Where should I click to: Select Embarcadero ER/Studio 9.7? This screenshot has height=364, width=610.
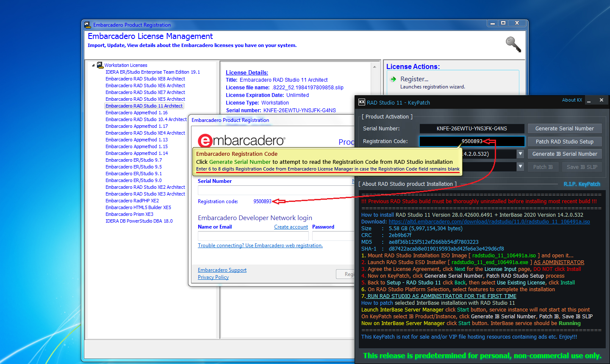point(133,160)
